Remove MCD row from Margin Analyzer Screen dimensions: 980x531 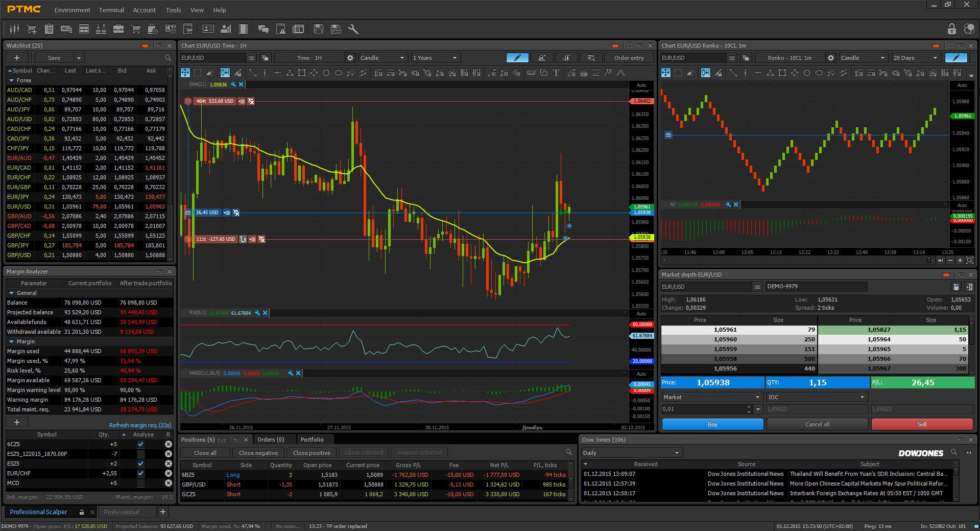[168, 483]
